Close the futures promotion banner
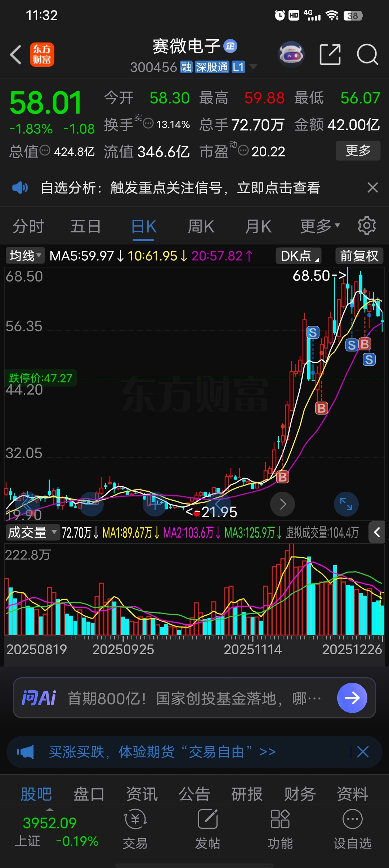389x868 pixels. pyautogui.click(x=363, y=752)
